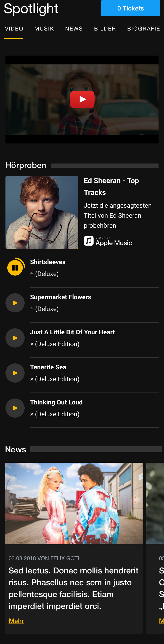Click the Shirtsleeves track title
164x644 pixels.
click(48, 262)
